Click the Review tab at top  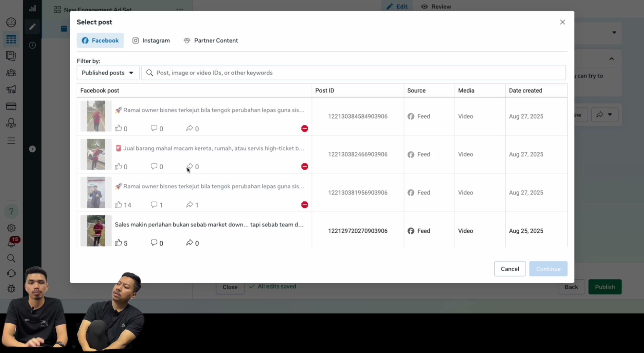pyautogui.click(x=436, y=7)
